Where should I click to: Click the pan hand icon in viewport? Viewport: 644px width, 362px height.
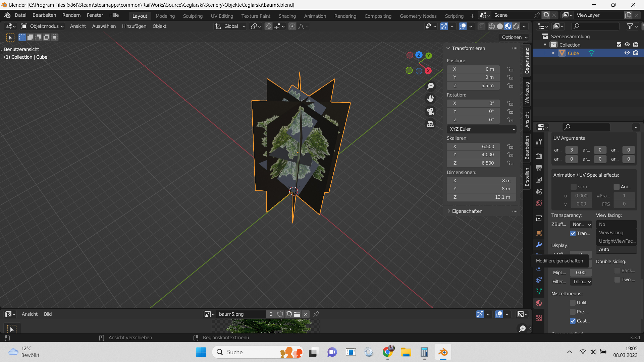[430, 99]
